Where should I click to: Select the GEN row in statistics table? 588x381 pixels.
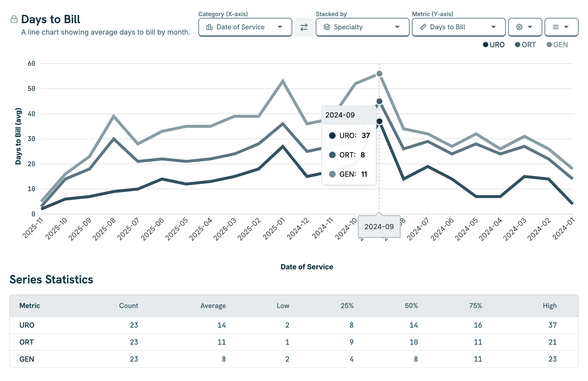tap(27, 359)
